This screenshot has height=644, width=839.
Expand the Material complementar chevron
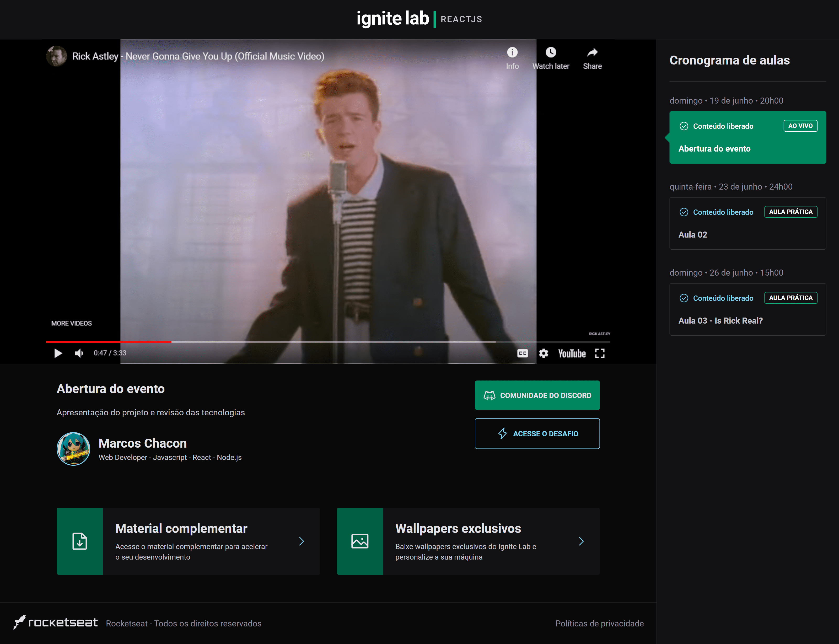click(301, 541)
